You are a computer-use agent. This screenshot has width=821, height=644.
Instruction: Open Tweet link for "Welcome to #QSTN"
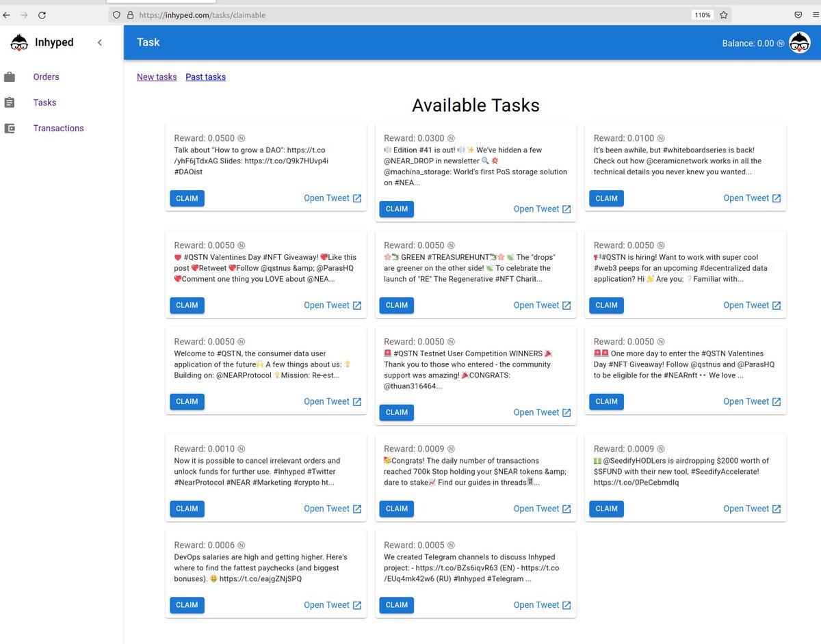point(333,402)
